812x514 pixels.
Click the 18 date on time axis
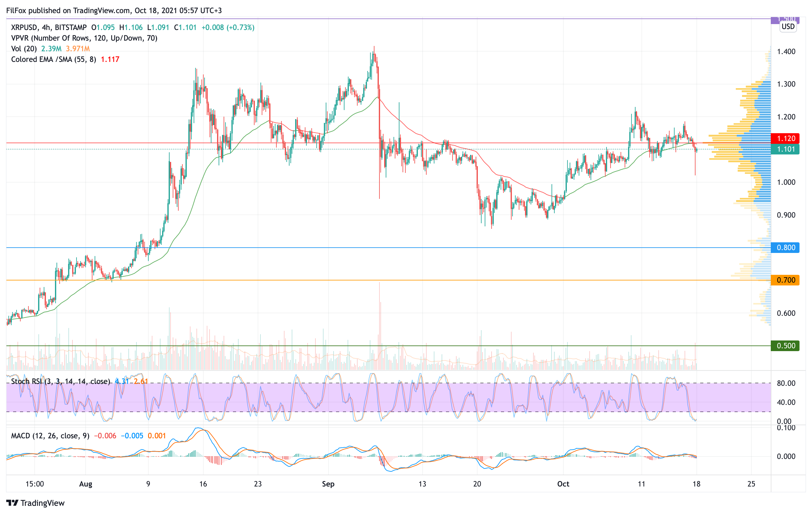click(696, 484)
